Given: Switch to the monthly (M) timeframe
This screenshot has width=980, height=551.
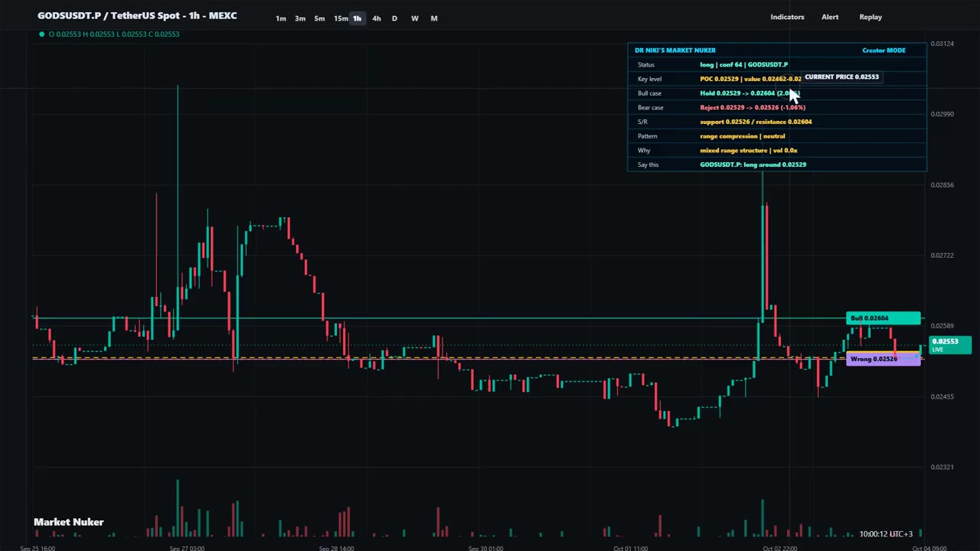Looking at the screenshot, I should tap(434, 18).
